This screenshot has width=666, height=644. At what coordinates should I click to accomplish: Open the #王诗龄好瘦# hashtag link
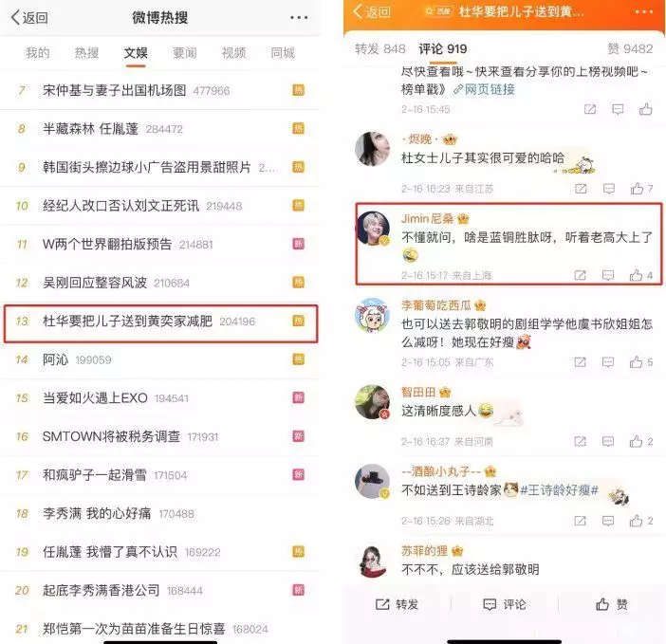pyautogui.click(x=559, y=490)
